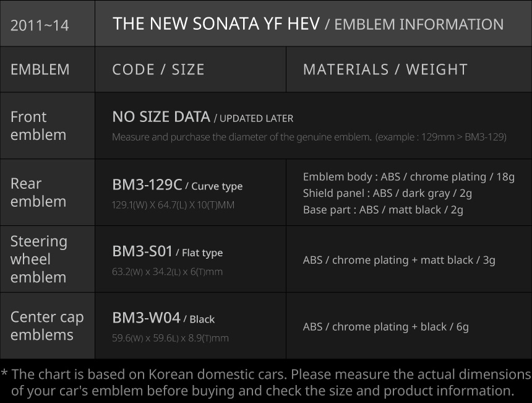Select the Rear emblem row label
This screenshot has width=532, height=403.
38,193
